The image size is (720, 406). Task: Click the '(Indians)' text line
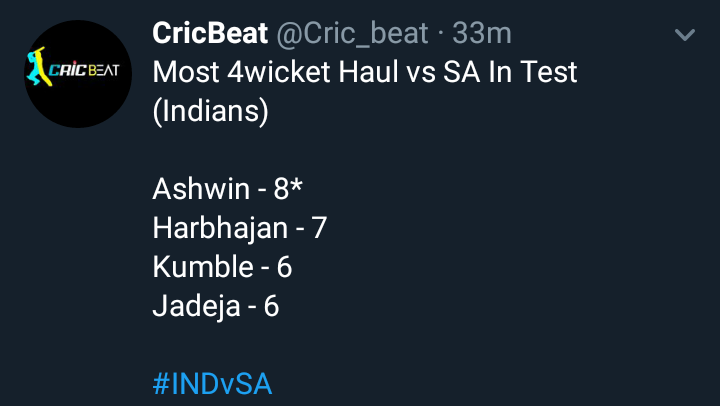click(x=210, y=112)
